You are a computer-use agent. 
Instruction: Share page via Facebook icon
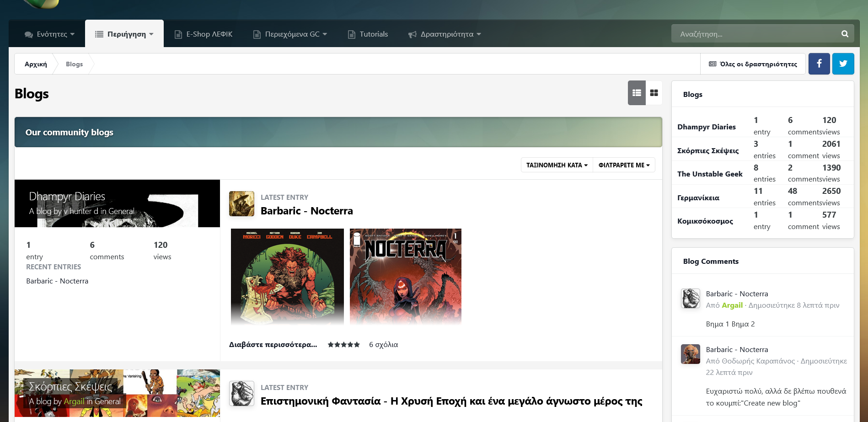pos(819,64)
